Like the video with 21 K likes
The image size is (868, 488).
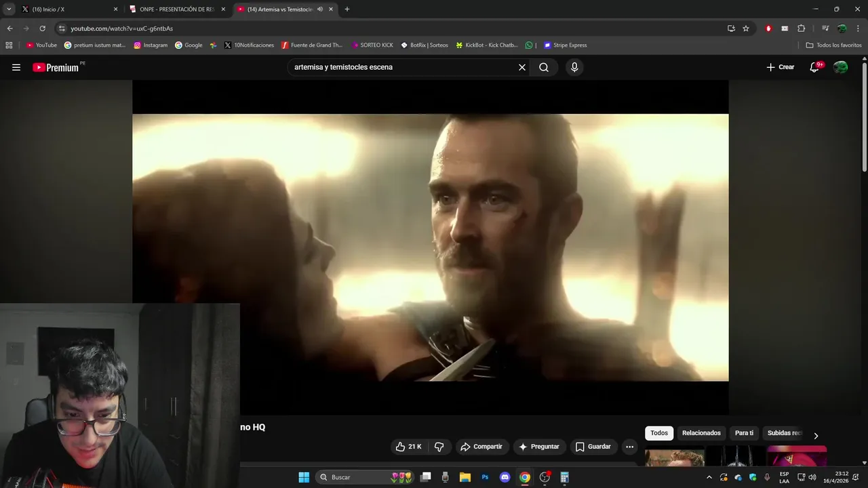click(x=409, y=447)
